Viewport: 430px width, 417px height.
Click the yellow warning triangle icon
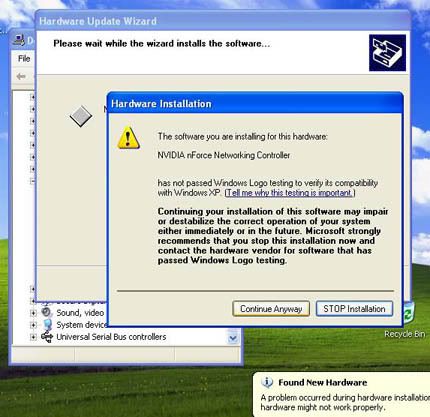128,138
